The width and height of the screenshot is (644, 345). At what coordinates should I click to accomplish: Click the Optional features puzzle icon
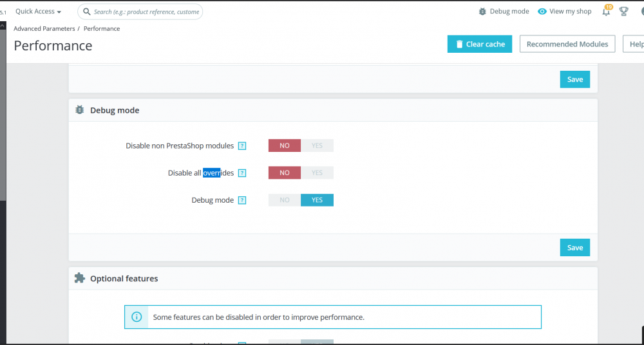80,278
